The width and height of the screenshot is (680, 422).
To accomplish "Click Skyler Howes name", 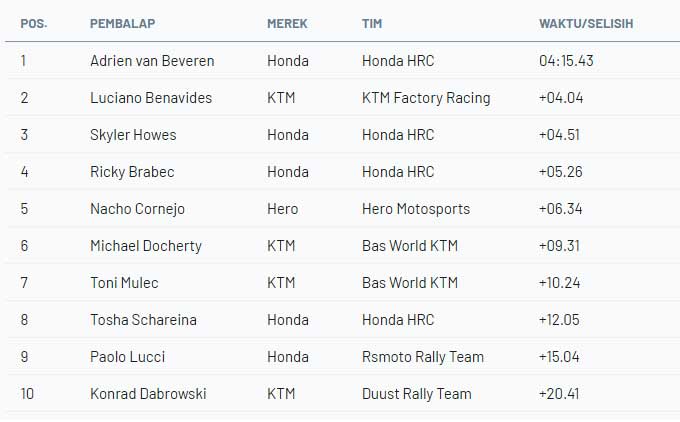I will [133, 135].
